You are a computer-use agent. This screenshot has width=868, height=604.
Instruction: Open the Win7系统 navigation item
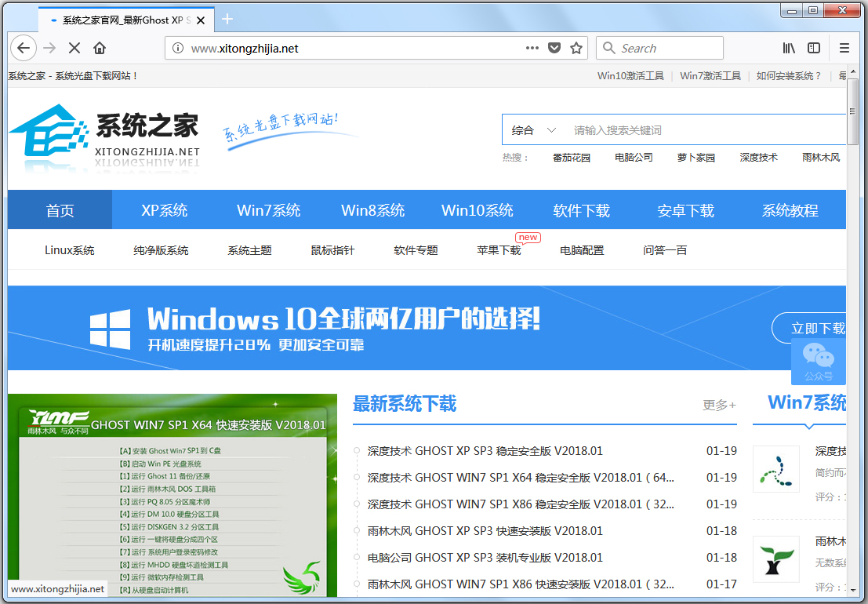pyautogui.click(x=268, y=210)
